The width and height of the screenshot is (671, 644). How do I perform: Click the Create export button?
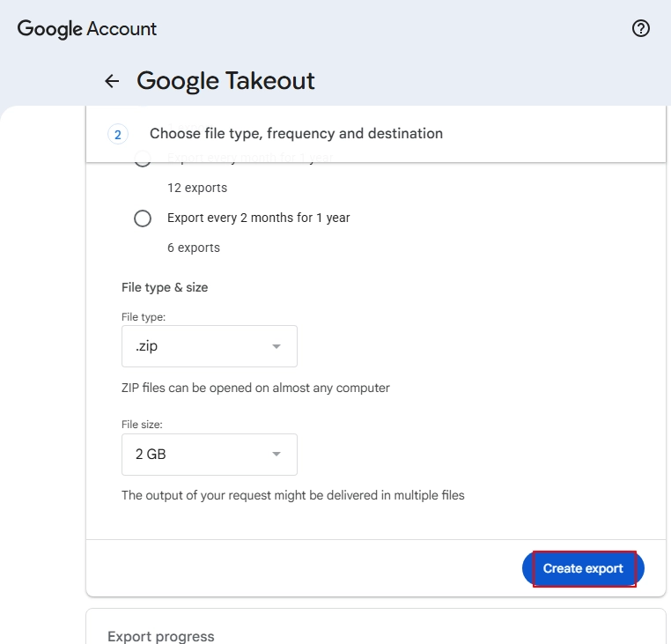[583, 568]
